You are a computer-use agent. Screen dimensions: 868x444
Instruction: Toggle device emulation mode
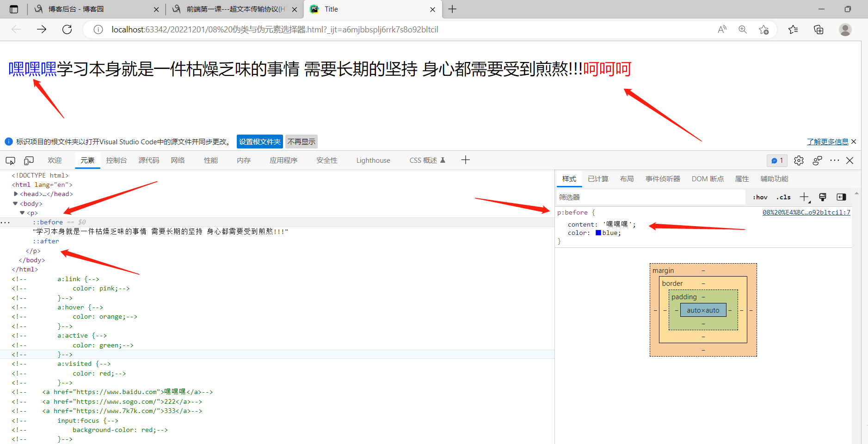click(29, 160)
